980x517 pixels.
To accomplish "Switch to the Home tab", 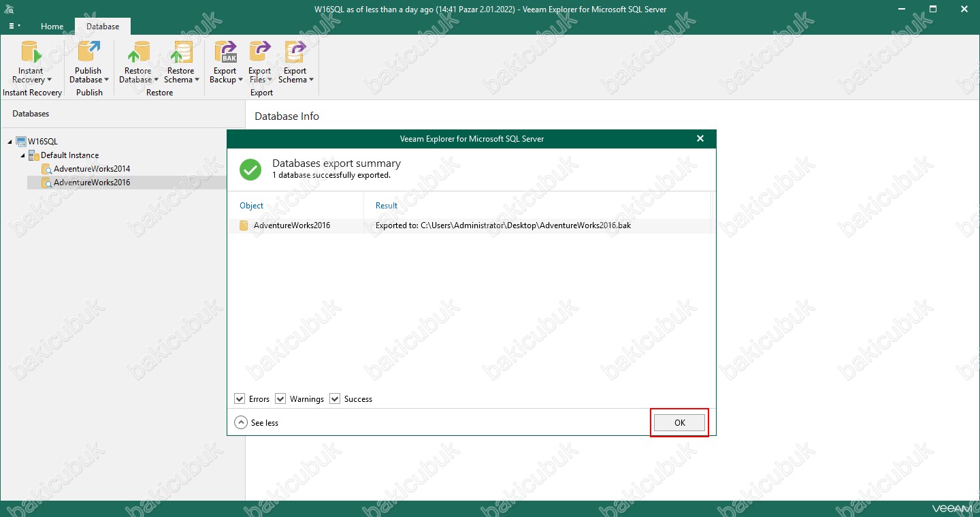I will [52, 27].
